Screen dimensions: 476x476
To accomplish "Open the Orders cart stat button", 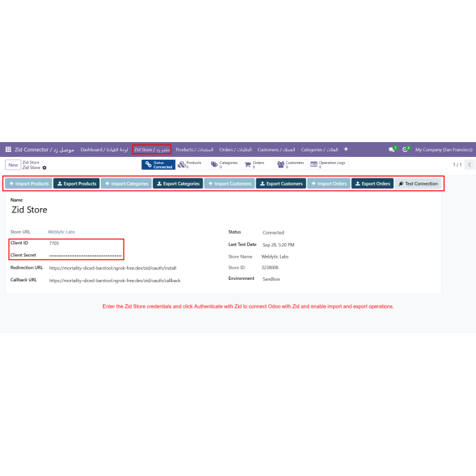I will click(258, 165).
